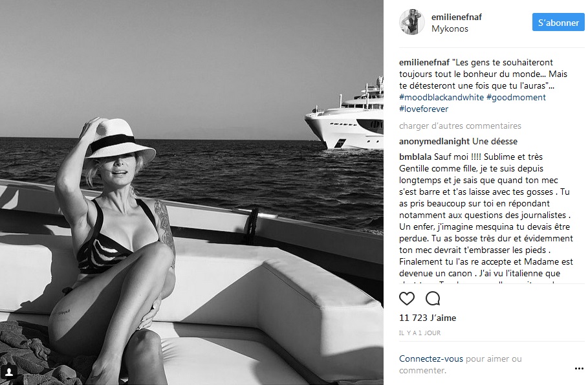Show tagged people icon on photo
The image size is (588, 385).
coord(9,372)
